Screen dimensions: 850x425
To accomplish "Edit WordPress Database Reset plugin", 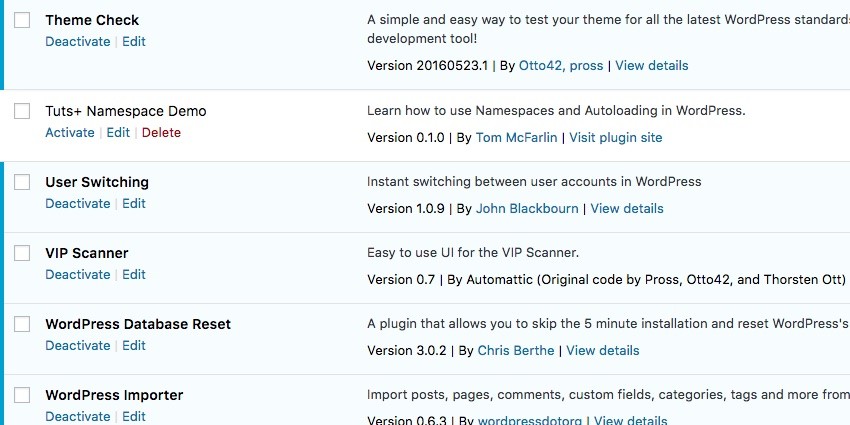I will [x=134, y=346].
